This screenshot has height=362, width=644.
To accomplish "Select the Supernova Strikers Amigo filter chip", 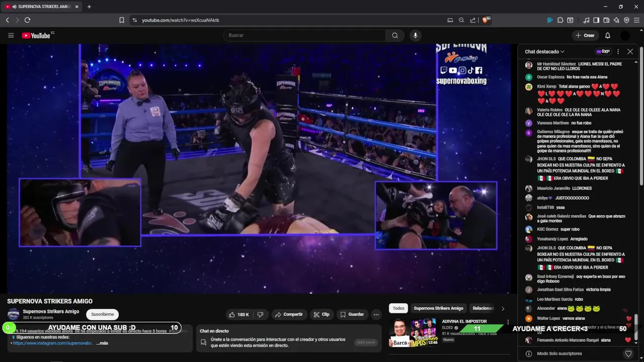I will (438, 308).
